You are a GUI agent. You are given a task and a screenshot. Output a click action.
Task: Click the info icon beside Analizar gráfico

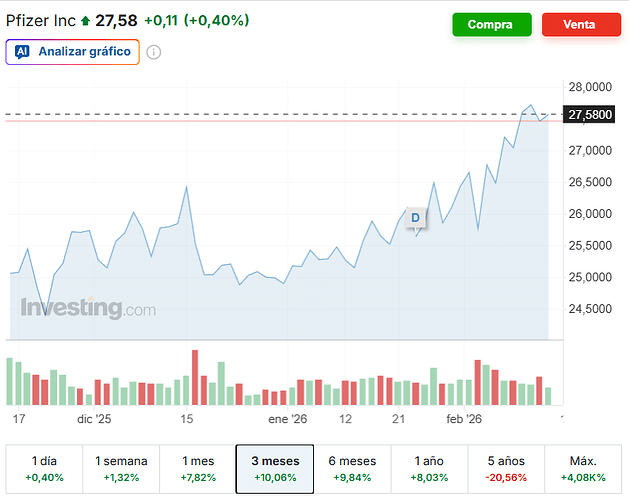154,52
